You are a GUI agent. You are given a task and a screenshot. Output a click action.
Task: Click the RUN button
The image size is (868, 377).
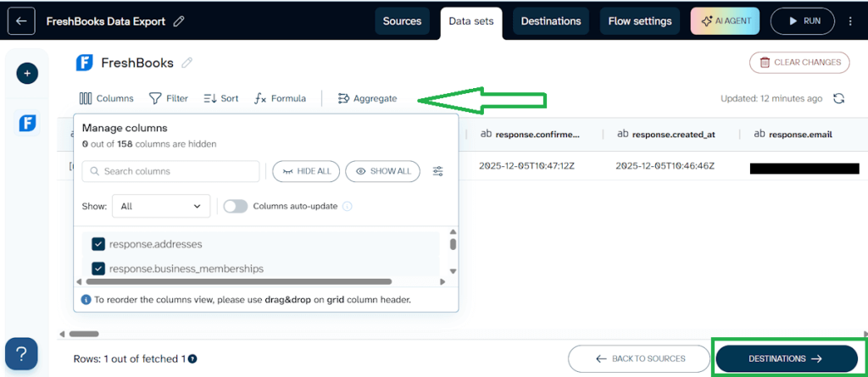(803, 21)
